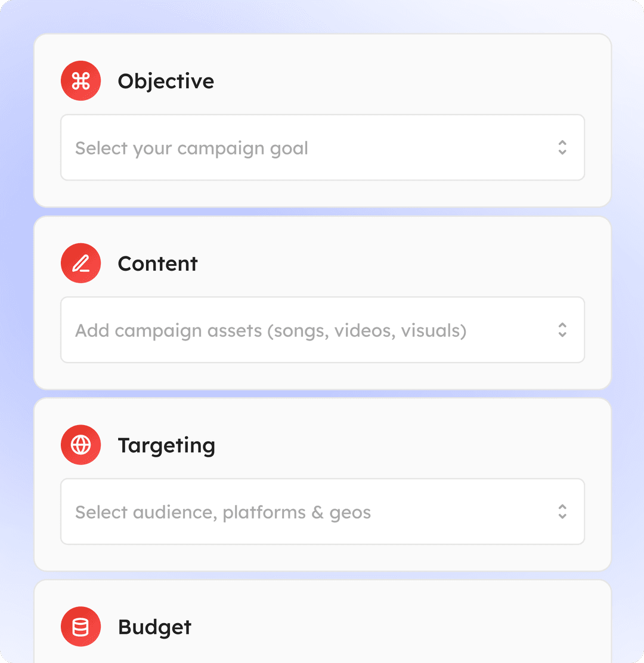Click the Budget coin-stack icon
644x663 pixels.
(x=80, y=627)
